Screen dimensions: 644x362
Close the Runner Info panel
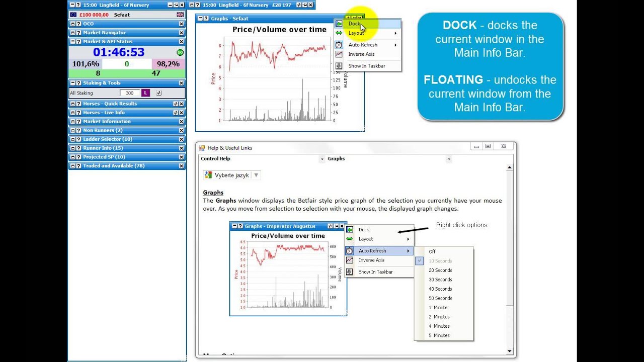182,148
